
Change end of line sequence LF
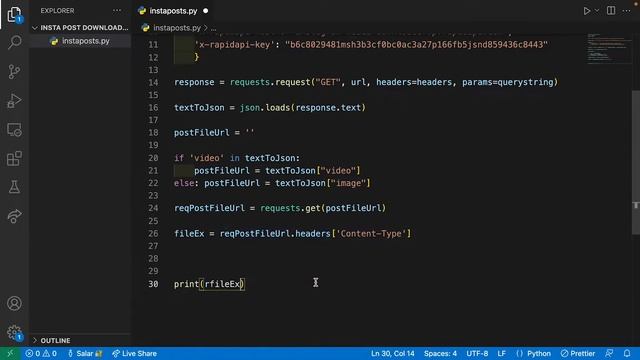[x=502, y=353]
